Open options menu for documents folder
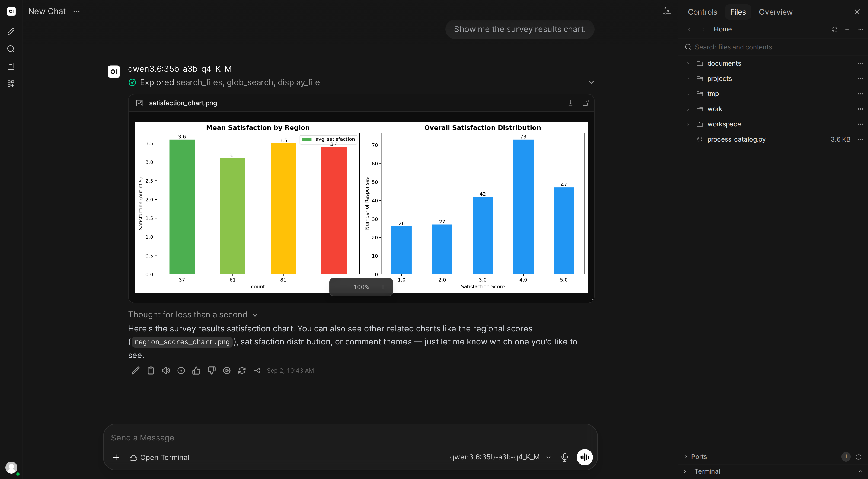The height and width of the screenshot is (479, 868). [860, 63]
